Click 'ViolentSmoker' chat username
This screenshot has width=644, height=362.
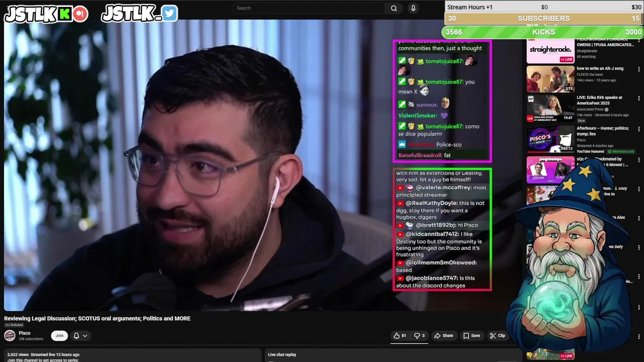tap(418, 116)
